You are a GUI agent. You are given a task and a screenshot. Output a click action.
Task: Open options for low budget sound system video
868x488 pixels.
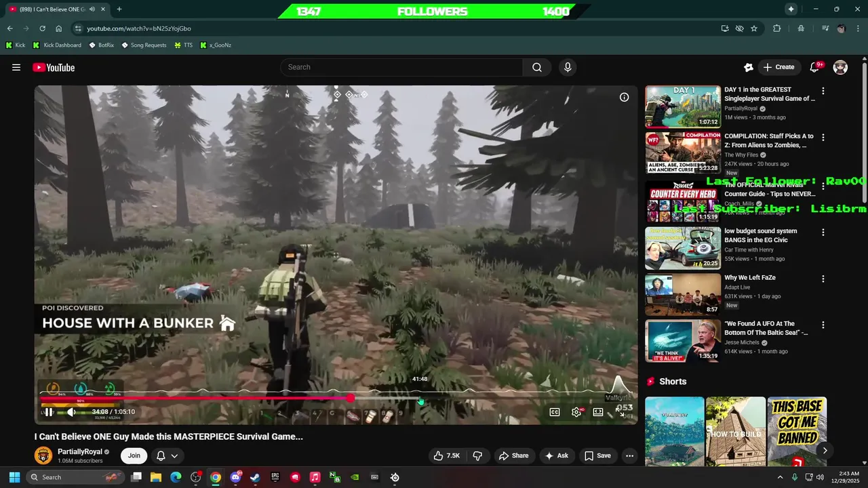coord(823,232)
